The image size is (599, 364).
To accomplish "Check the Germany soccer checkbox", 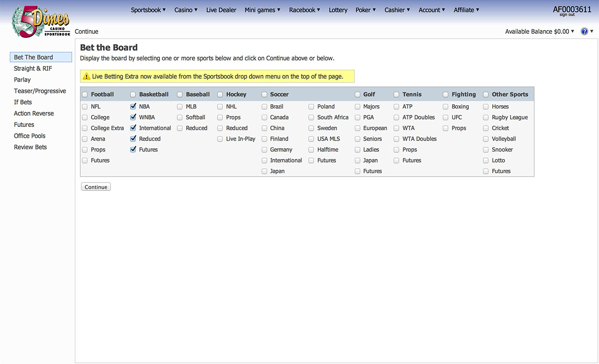I will click(264, 150).
